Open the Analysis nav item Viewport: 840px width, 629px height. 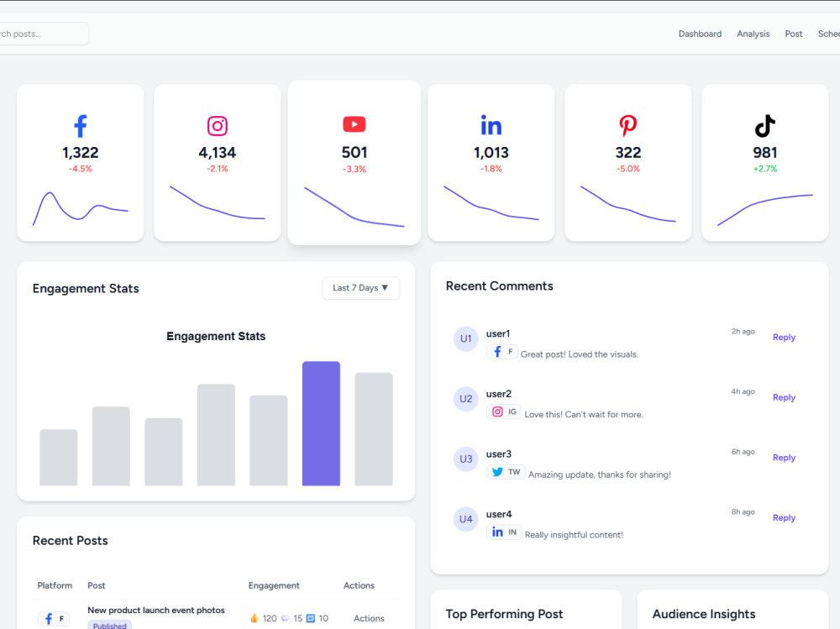point(753,34)
